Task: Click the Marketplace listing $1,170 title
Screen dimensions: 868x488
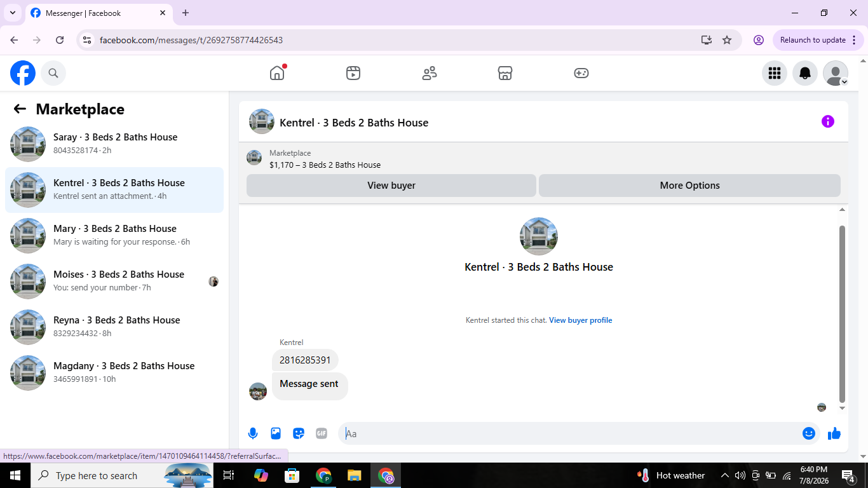Action: click(325, 165)
